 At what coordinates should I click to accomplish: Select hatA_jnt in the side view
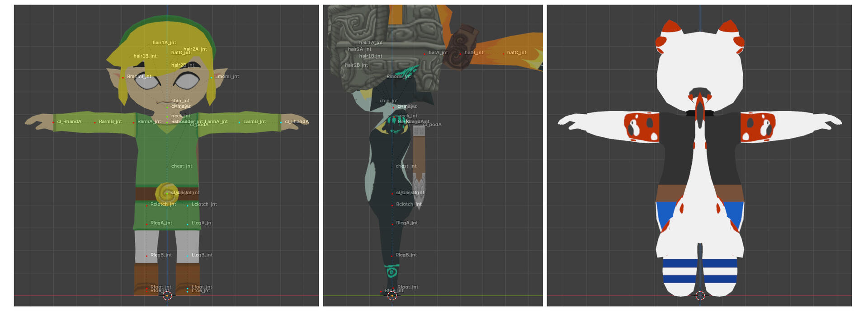pos(438,53)
